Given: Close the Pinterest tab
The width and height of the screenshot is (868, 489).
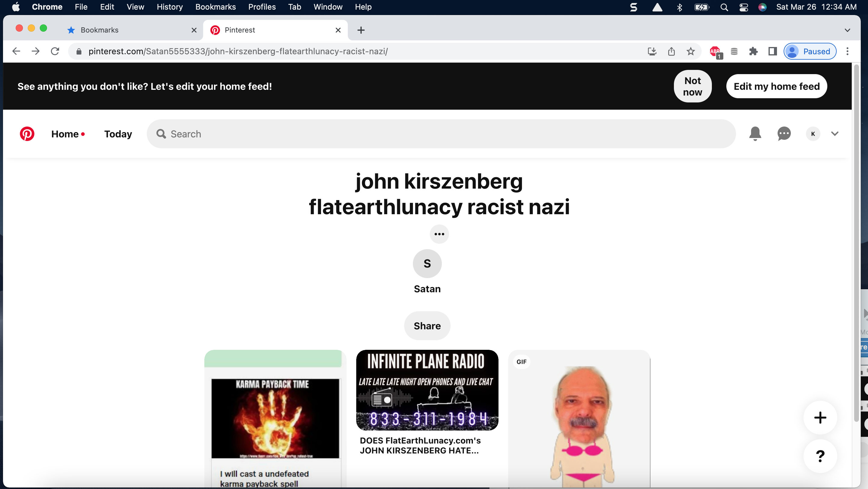Looking at the screenshot, I should [x=338, y=30].
